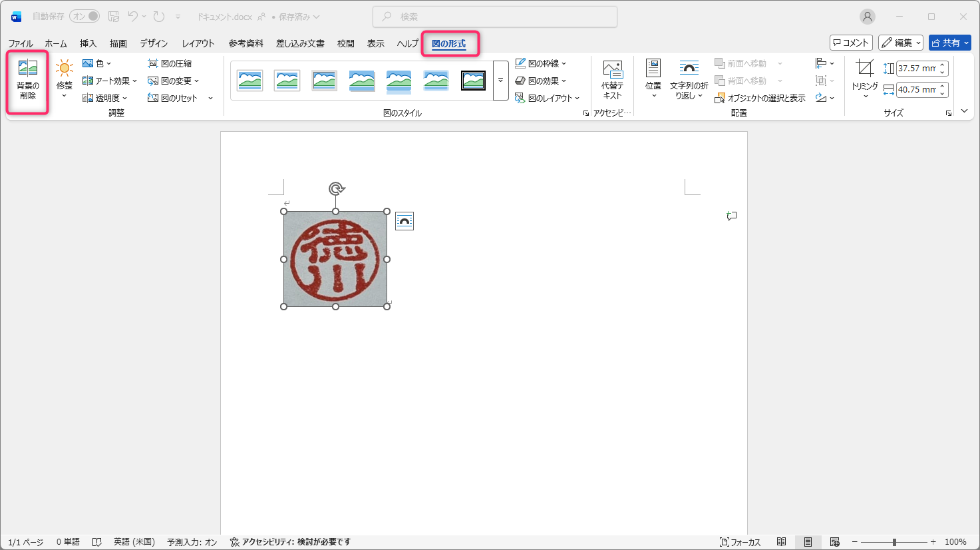Open オブジェクトの選択と表示 selection pane
Image resolution: width=980 pixels, height=550 pixels.
pos(760,98)
